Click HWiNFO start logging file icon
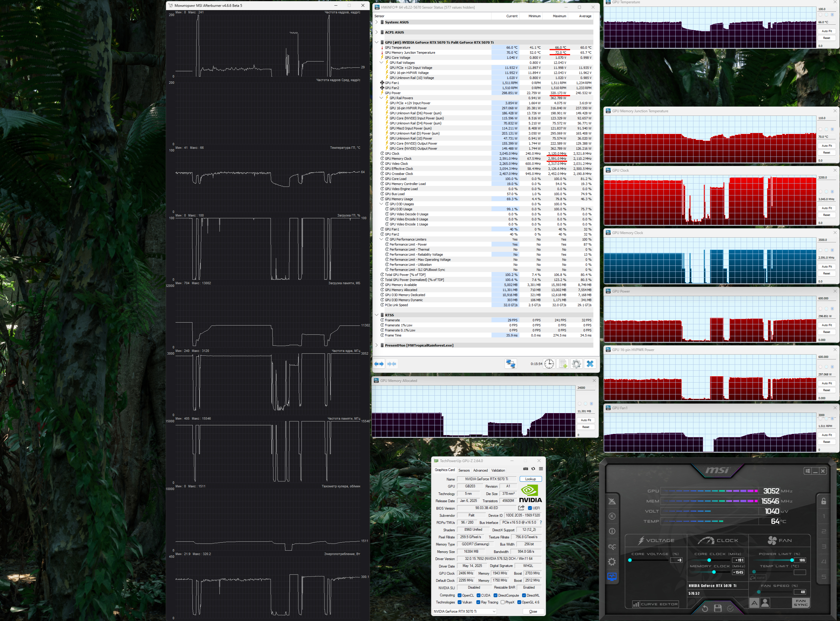 pos(563,364)
